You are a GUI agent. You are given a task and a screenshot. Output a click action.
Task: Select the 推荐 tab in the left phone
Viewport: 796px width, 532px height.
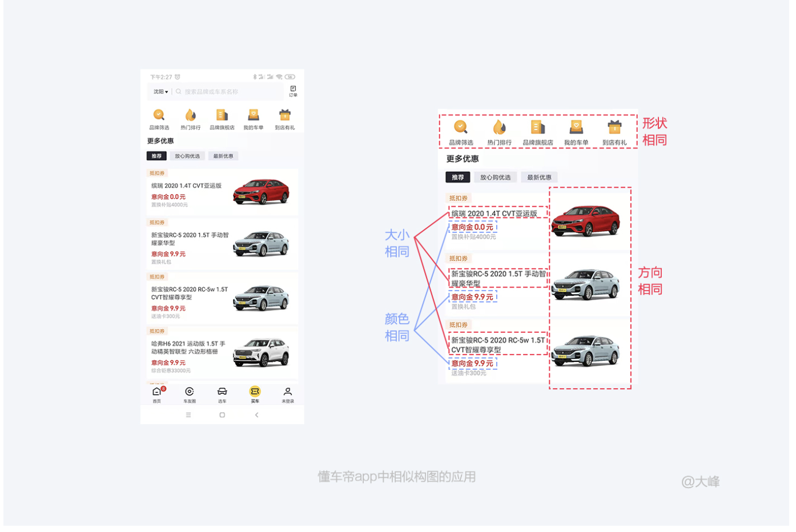tap(156, 156)
